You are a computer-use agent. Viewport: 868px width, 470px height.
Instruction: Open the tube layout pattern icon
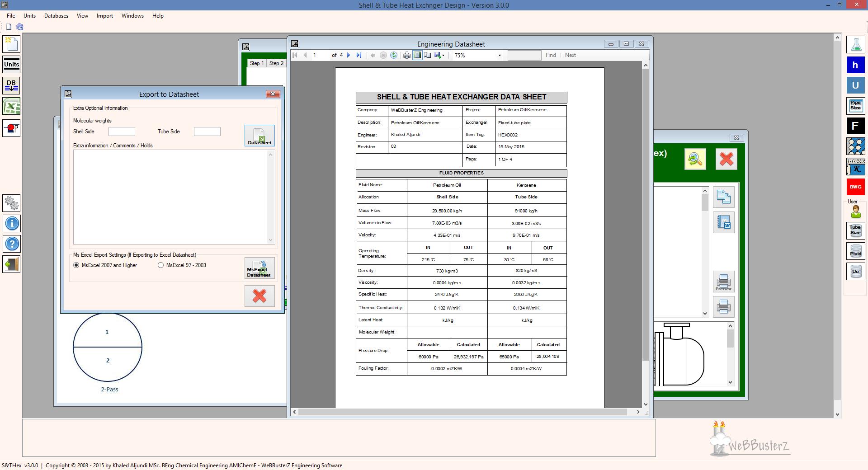(x=855, y=146)
